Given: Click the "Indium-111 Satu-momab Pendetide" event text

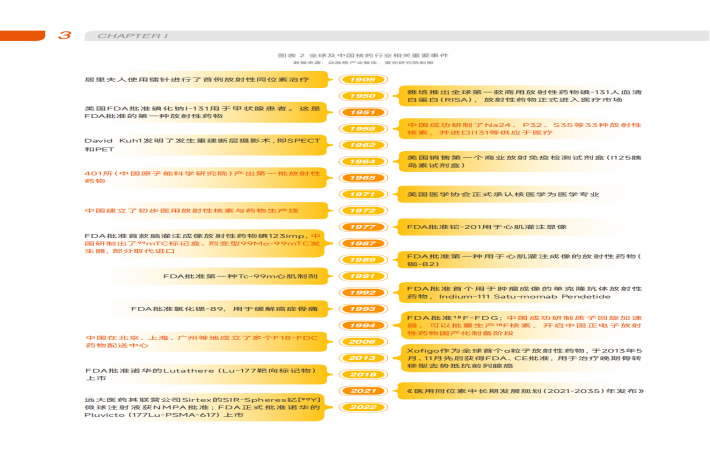Looking at the screenshot, I should 524,292.
